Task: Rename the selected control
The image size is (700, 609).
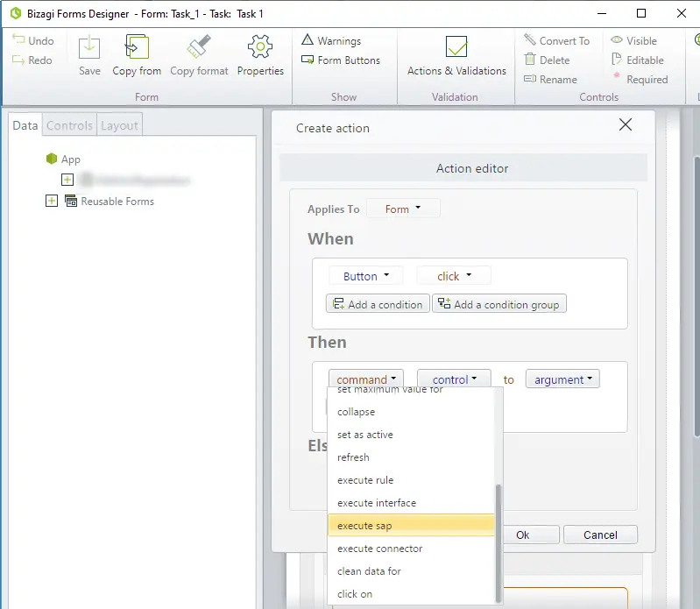Action: (550, 80)
